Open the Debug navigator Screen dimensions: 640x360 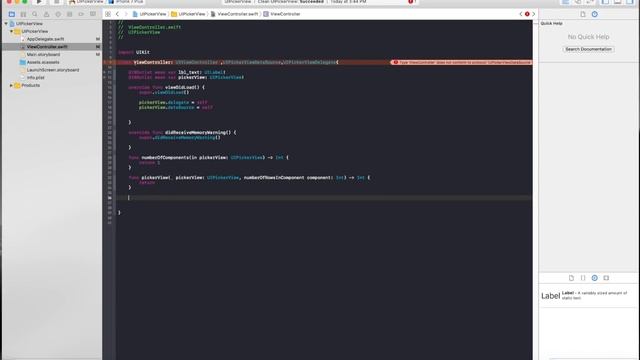click(x=69, y=14)
